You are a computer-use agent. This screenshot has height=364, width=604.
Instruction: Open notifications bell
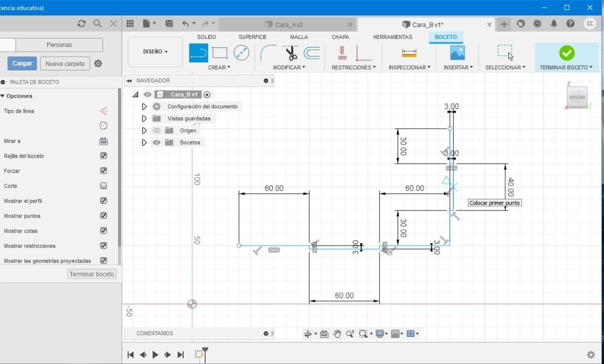click(x=554, y=24)
